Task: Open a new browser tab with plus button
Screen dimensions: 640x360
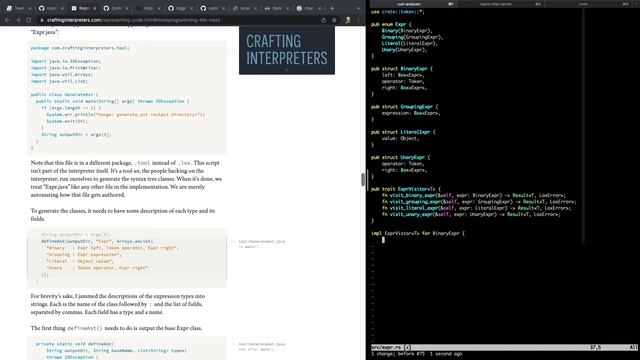Action: [x=332, y=8]
